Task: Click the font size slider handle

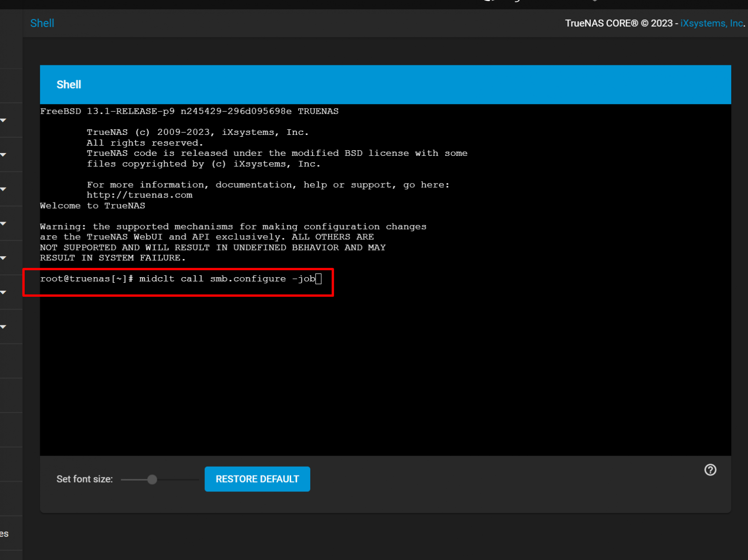Action: click(152, 479)
